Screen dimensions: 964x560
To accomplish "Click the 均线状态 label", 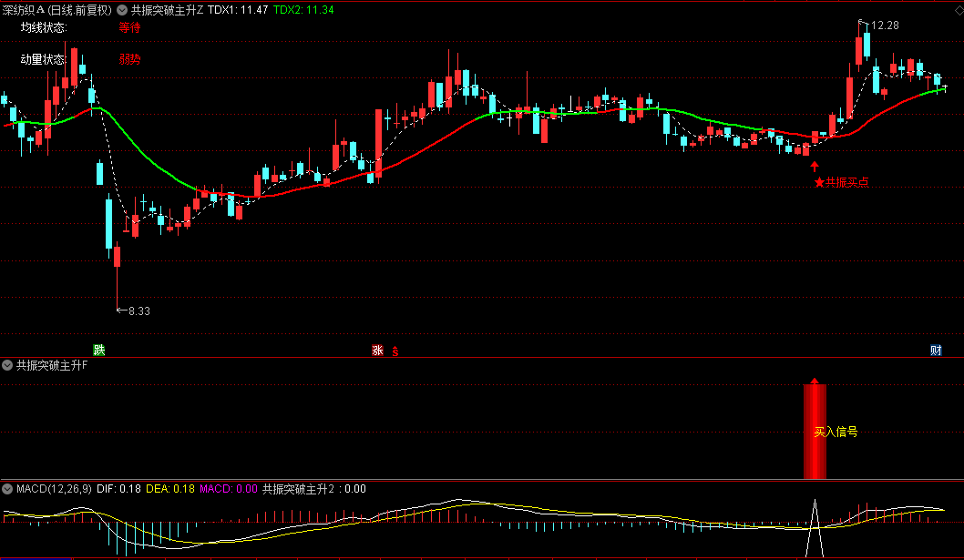I will (44, 27).
